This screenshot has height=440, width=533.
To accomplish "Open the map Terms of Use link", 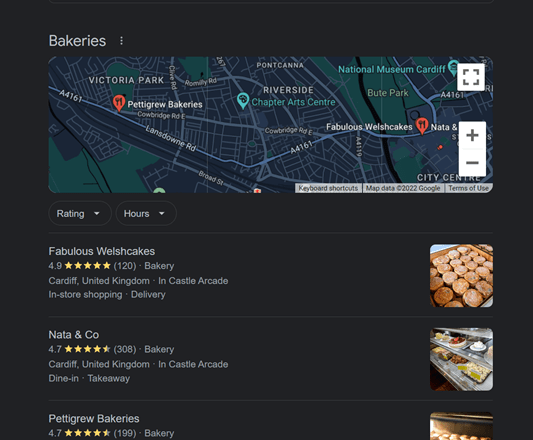I will pos(468,188).
